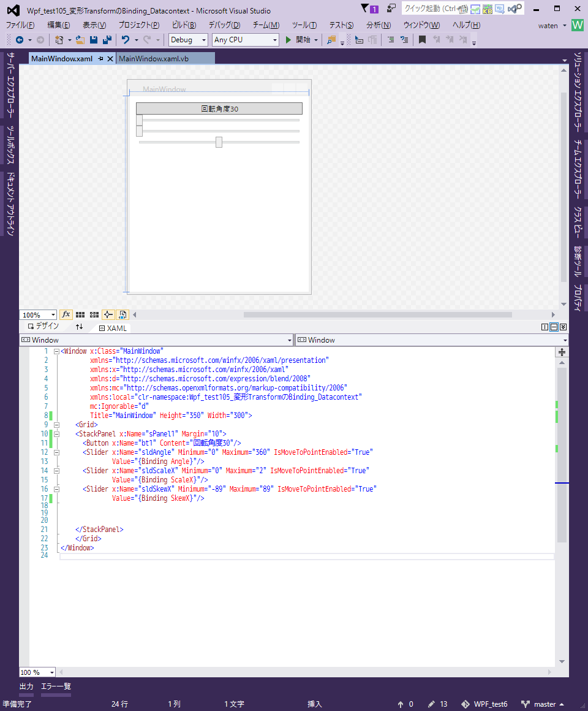Click the swap panes arrows between デザイン and XAML

[80, 327]
